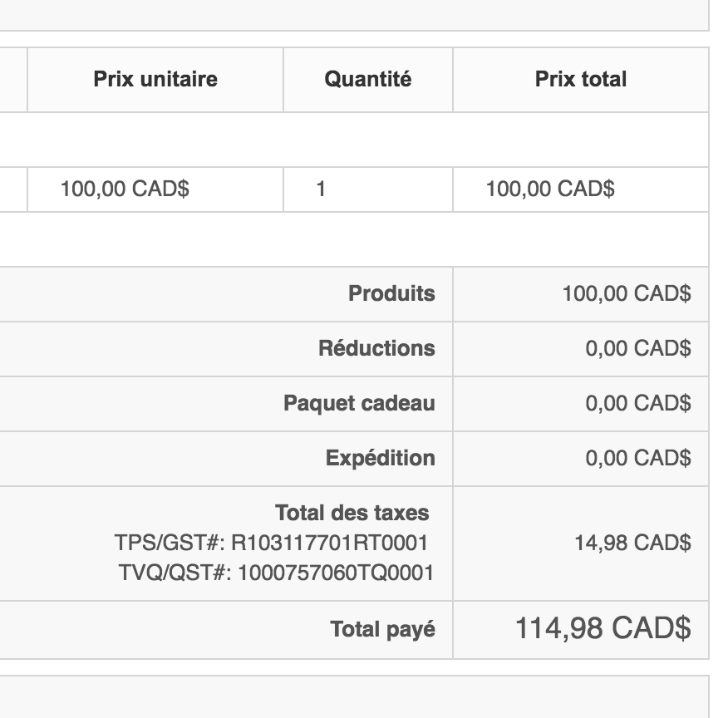Click the Réductions label
The image size is (728, 718).
(x=376, y=348)
